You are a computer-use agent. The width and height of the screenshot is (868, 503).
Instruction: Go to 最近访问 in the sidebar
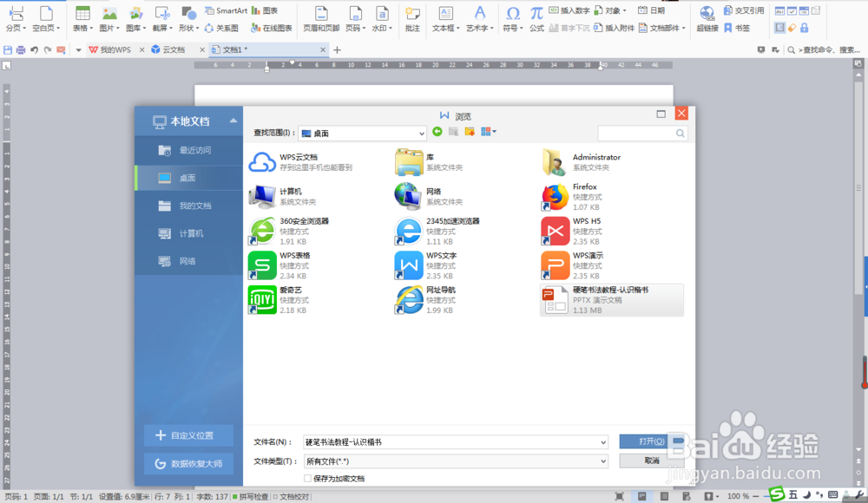click(188, 150)
